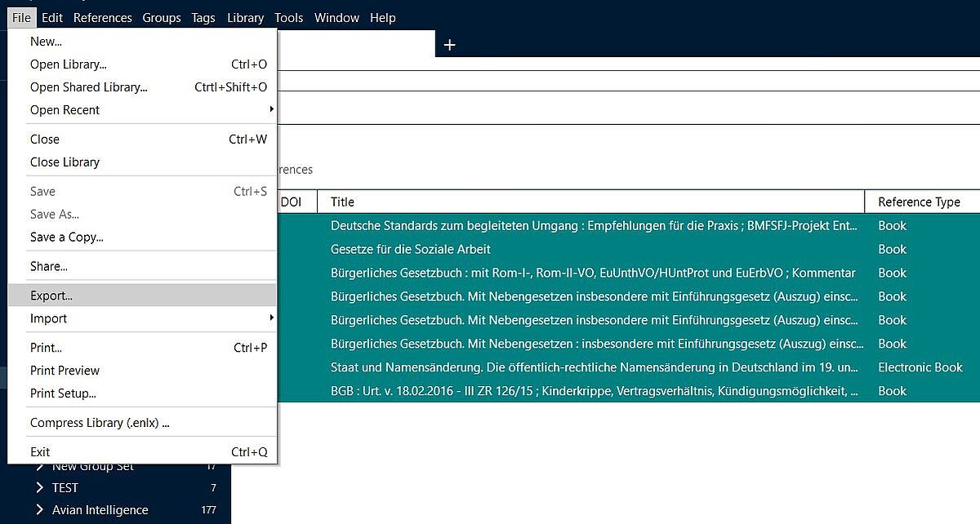Open the Groups menu

click(x=162, y=17)
